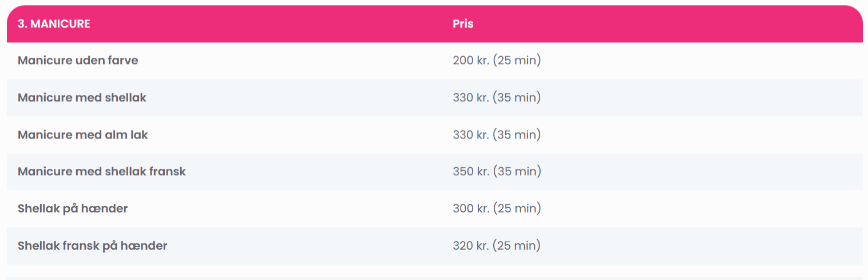Select the Manicure uden farve row label

coord(78,60)
